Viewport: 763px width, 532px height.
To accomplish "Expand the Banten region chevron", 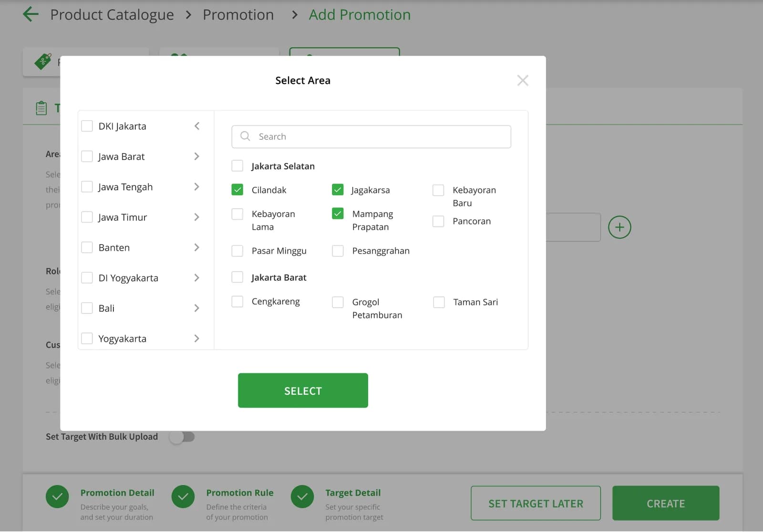I will 196,247.
